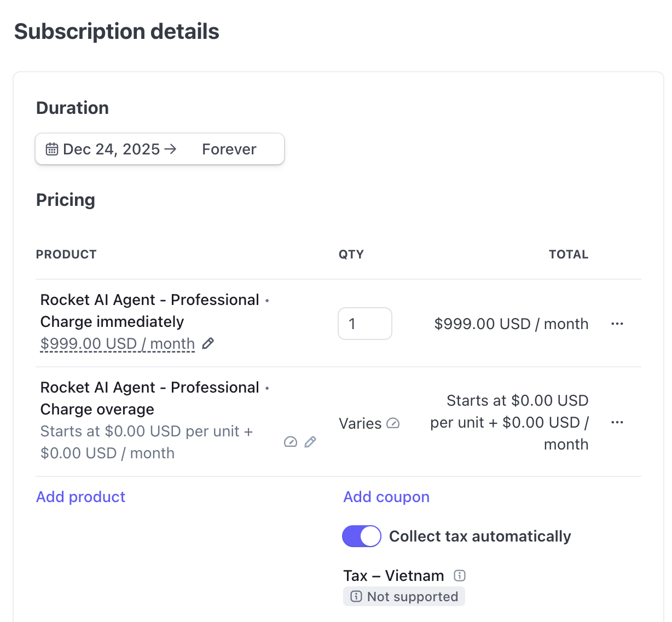Click the calendar icon in Duration field
The height and width of the screenshot is (622, 672).
(52, 149)
